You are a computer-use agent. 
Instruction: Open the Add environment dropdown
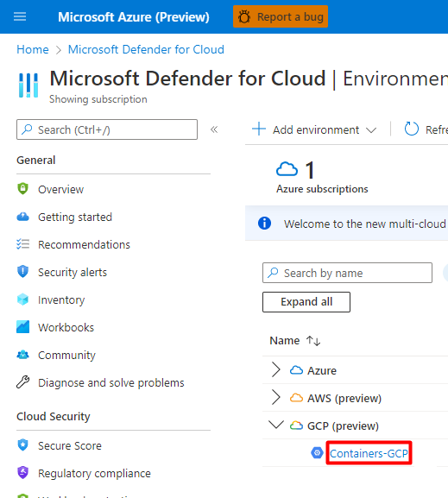point(314,129)
